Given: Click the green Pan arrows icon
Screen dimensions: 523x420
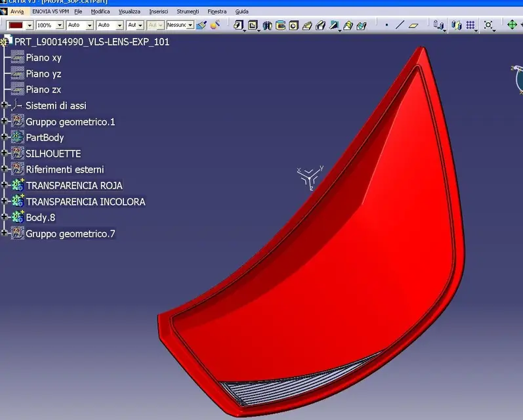Looking at the screenshot, I should click(x=512, y=25).
